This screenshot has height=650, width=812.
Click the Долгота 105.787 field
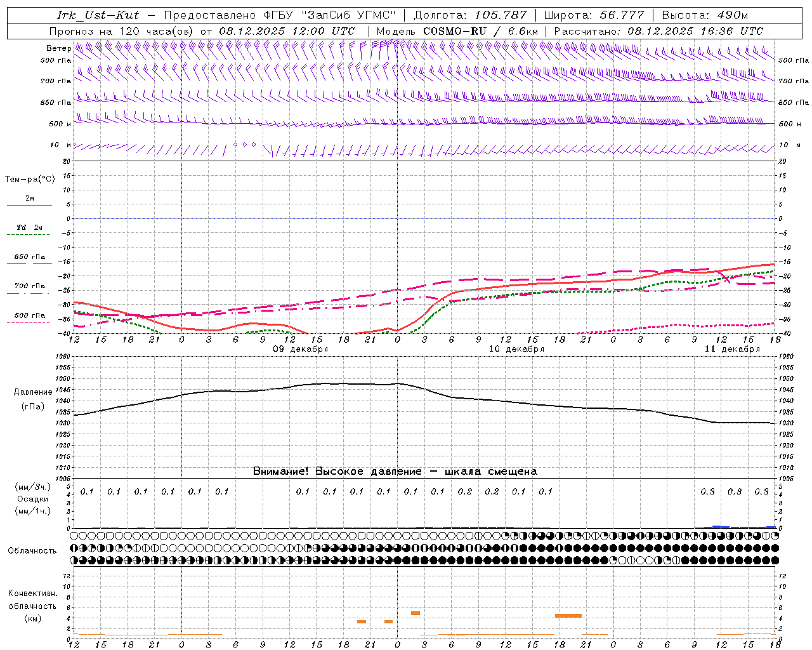pyautogui.click(x=470, y=15)
